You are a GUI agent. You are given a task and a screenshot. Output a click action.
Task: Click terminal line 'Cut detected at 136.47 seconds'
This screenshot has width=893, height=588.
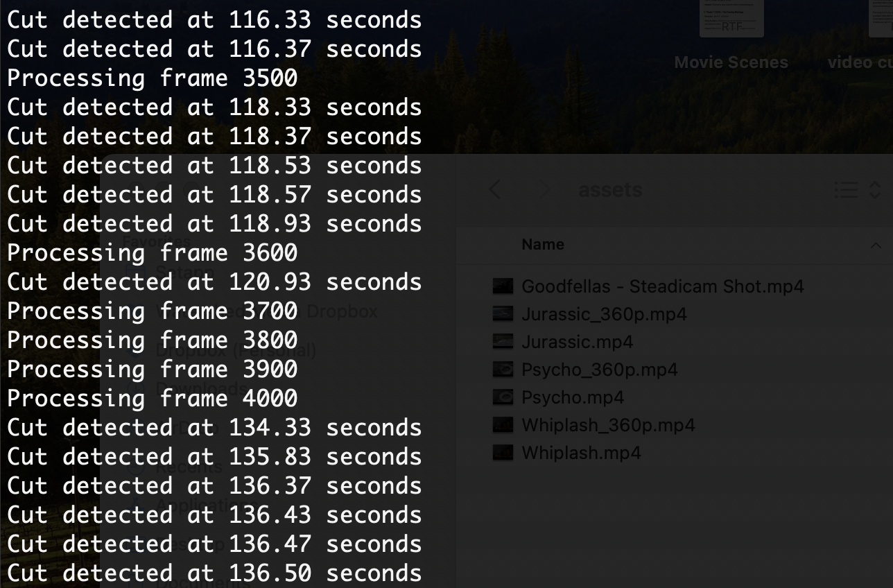tap(214, 544)
